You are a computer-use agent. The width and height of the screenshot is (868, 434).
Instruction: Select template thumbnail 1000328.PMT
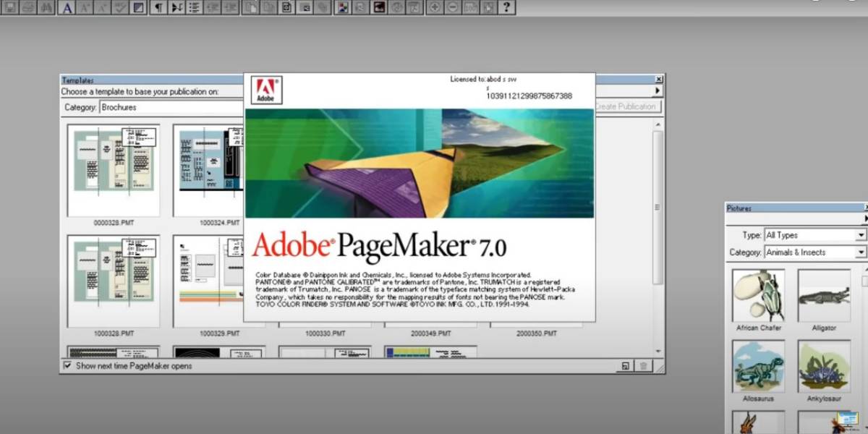(114, 281)
